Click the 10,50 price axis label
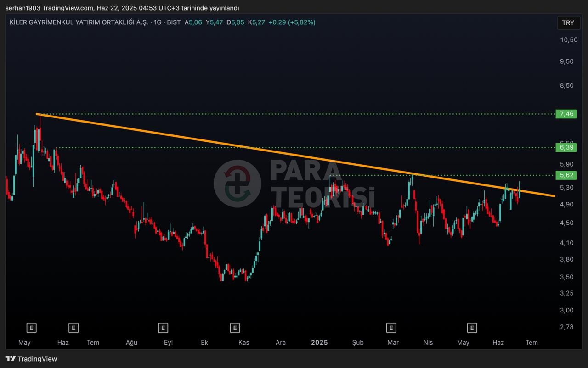This screenshot has height=368, width=588. click(569, 39)
